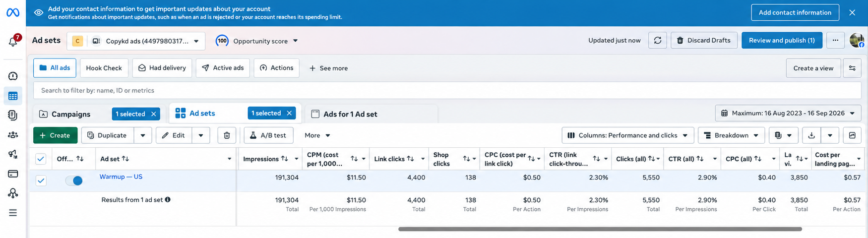This screenshot has width=868, height=238.
Task: Sort by Clicks (all) column arrows
Action: coord(652,159)
